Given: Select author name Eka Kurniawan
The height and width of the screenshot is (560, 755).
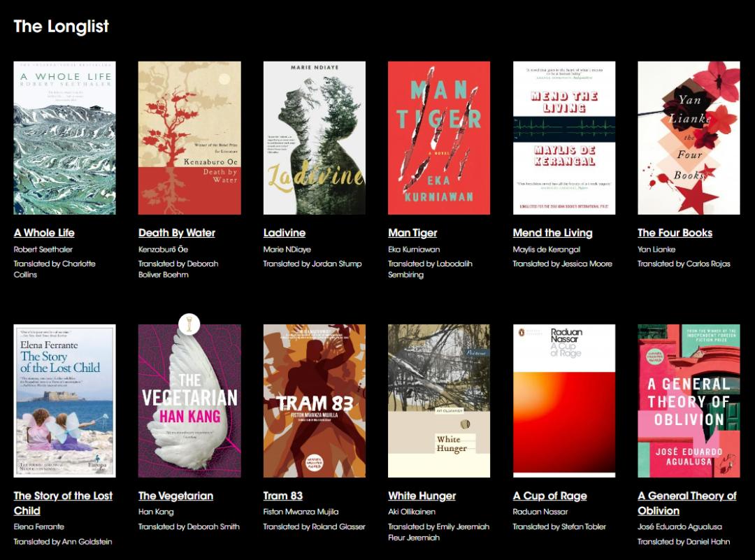Looking at the screenshot, I should click(x=414, y=250).
